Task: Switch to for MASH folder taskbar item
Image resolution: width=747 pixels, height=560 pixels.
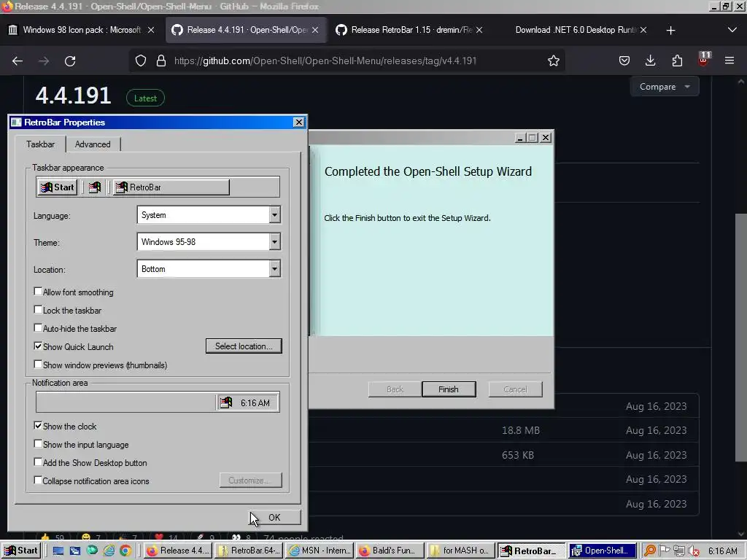Action: (460, 551)
